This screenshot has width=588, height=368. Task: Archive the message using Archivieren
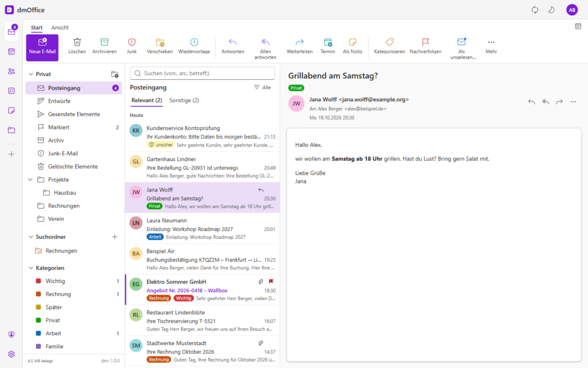(x=105, y=47)
